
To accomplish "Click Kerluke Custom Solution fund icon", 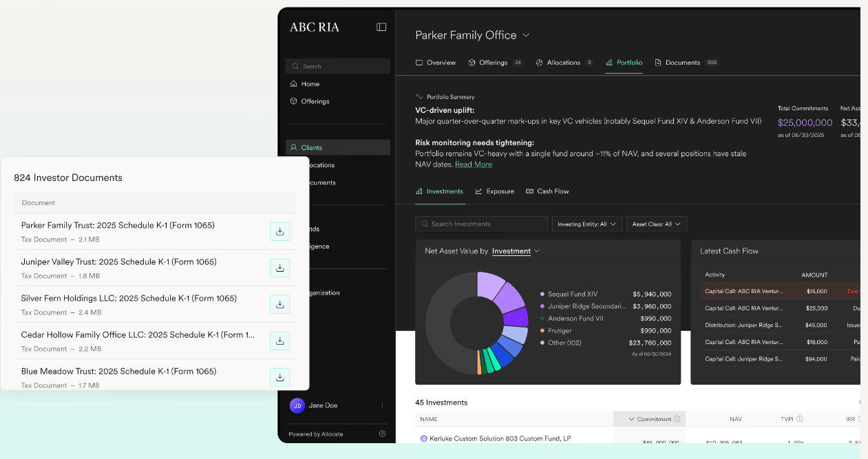I will pos(424,438).
